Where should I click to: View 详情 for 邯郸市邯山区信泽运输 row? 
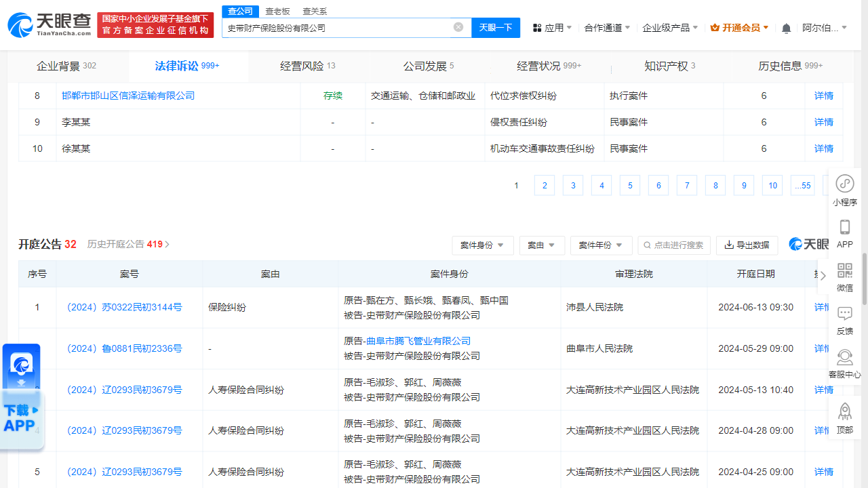tap(824, 96)
